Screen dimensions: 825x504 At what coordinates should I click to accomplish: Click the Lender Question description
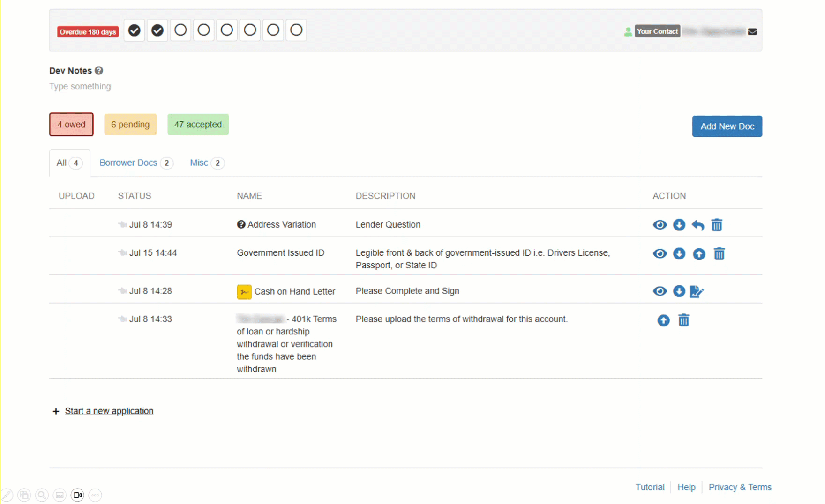(388, 225)
